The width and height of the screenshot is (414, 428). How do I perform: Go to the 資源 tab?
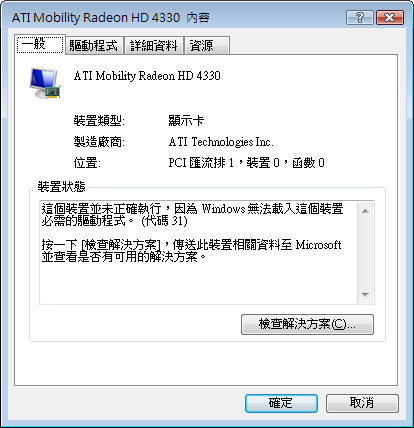(207, 46)
